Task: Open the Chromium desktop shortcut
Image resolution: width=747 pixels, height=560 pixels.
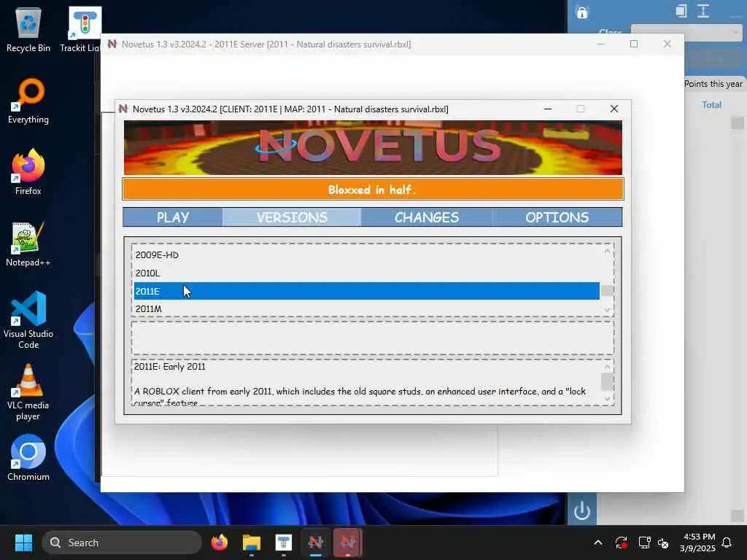Action: pos(28,458)
